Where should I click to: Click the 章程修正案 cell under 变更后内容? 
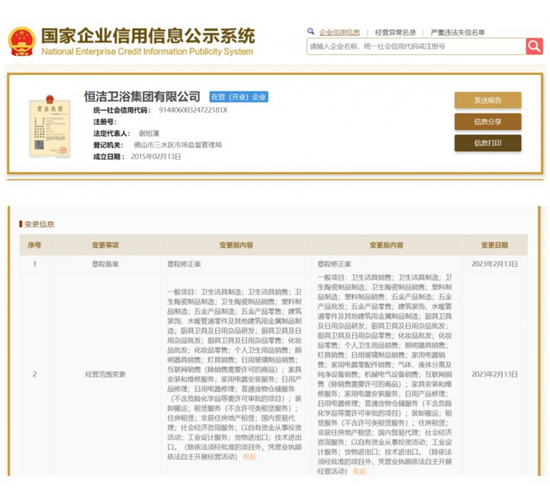tap(334, 264)
